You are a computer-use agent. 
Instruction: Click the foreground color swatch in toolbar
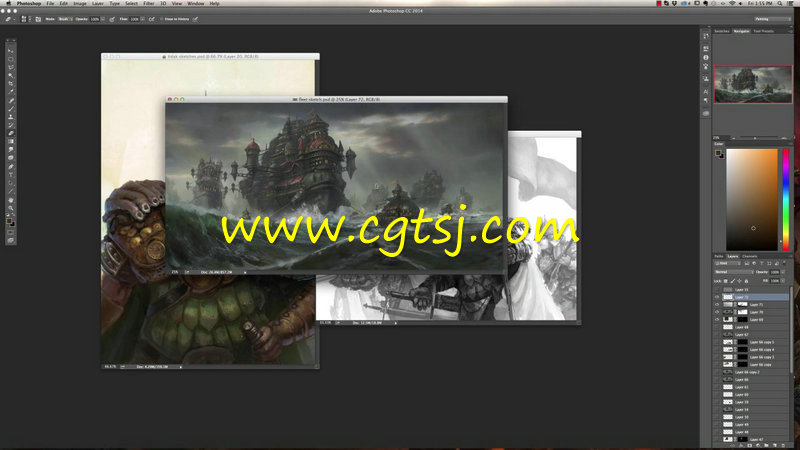click(9, 220)
